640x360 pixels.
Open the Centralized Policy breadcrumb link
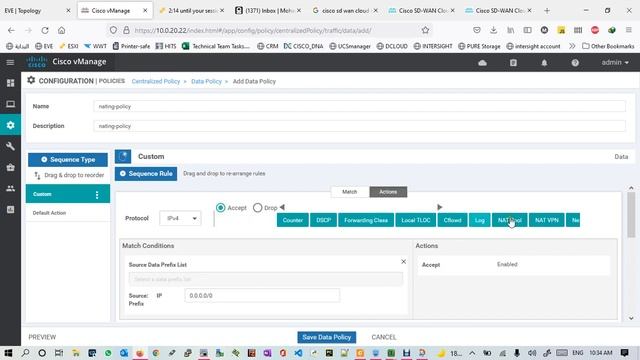click(156, 81)
